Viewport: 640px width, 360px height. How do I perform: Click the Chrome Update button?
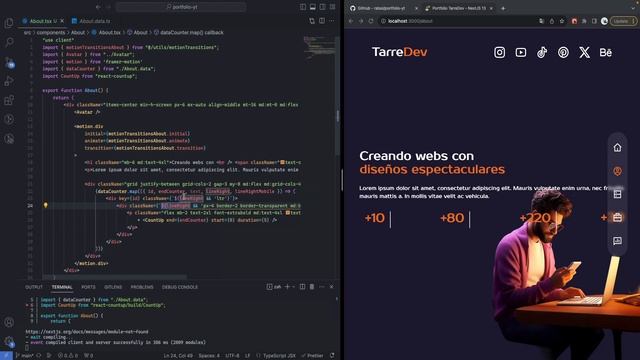click(623, 21)
